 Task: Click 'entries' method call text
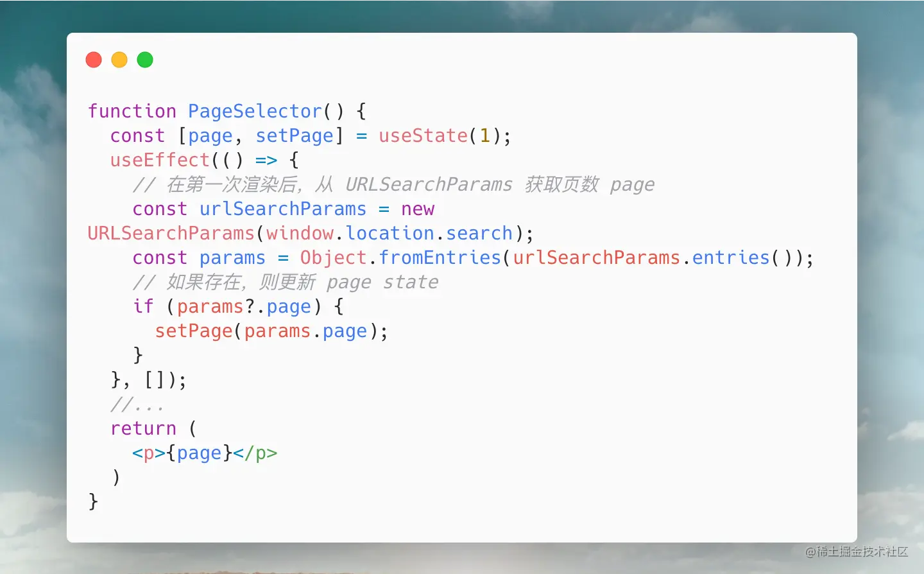(730, 257)
